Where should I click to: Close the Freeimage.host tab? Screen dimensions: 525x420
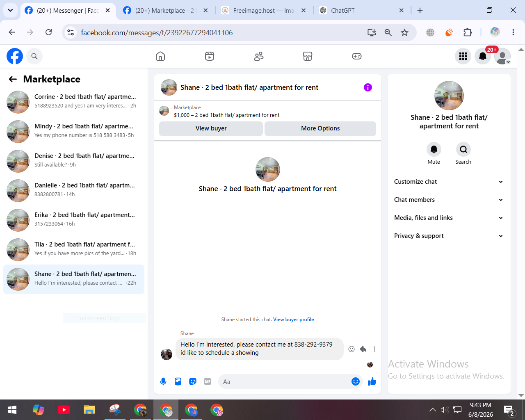304,11
